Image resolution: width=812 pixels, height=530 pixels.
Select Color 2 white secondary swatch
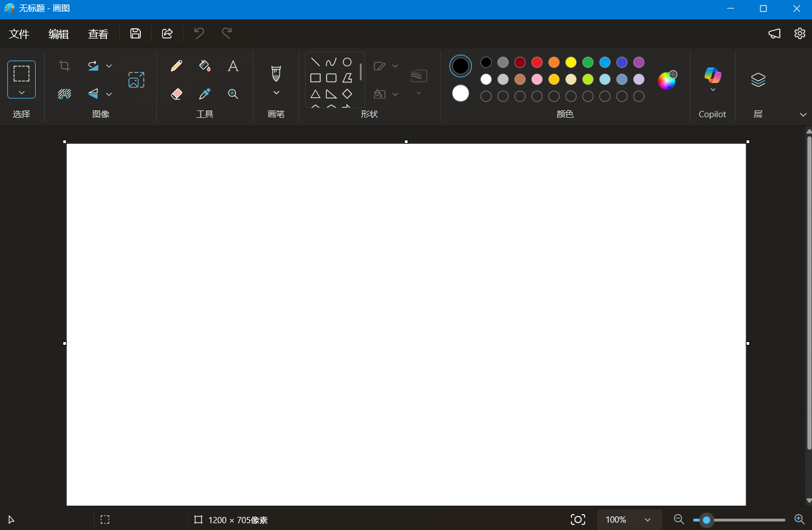461,93
